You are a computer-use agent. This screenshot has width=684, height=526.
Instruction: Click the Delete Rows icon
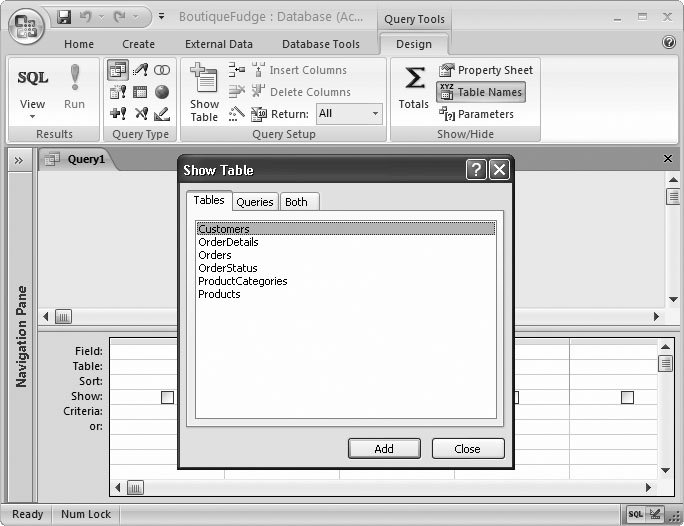coord(237,92)
